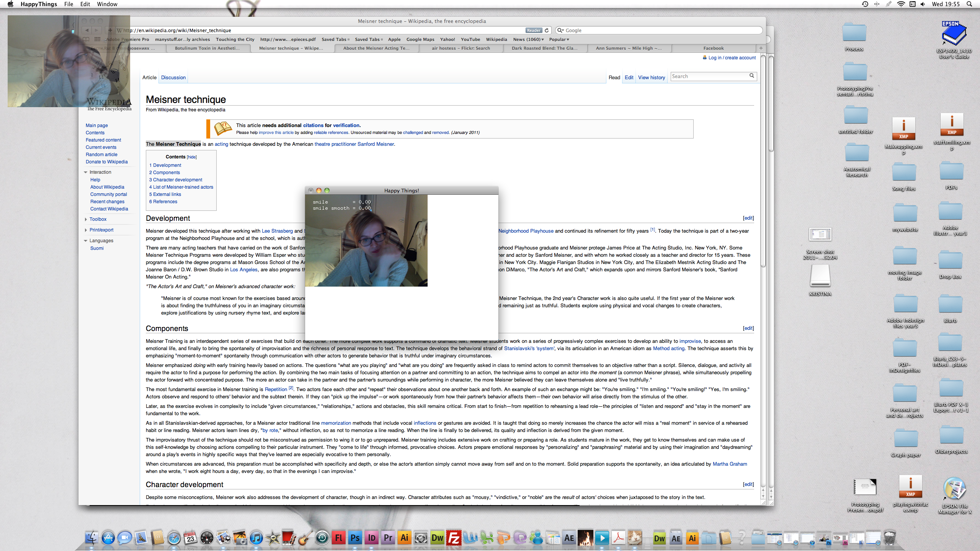This screenshot has width=980, height=551.
Task: Click the browser page vertical scrollbar
Action: click(x=763, y=161)
